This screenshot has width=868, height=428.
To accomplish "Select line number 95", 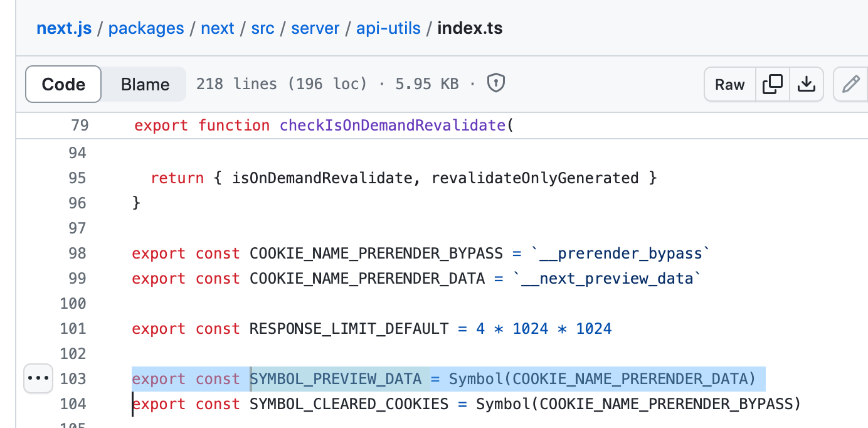I will click(77, 178).
